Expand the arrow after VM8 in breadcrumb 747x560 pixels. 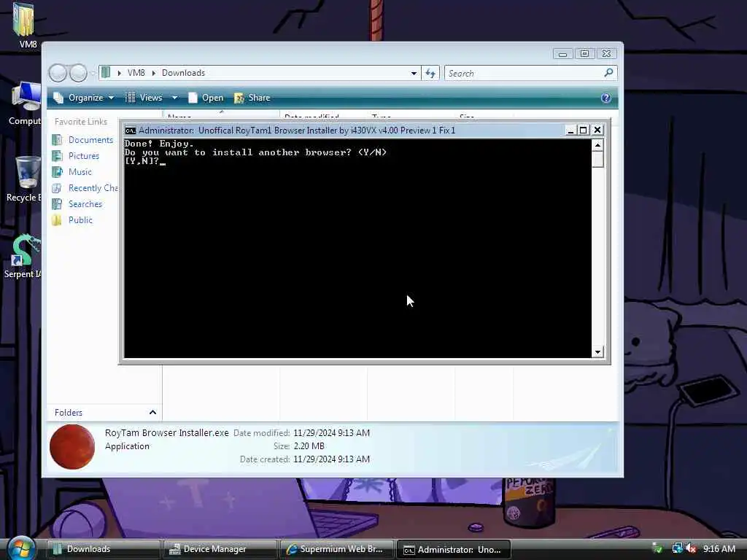point(153,73)
